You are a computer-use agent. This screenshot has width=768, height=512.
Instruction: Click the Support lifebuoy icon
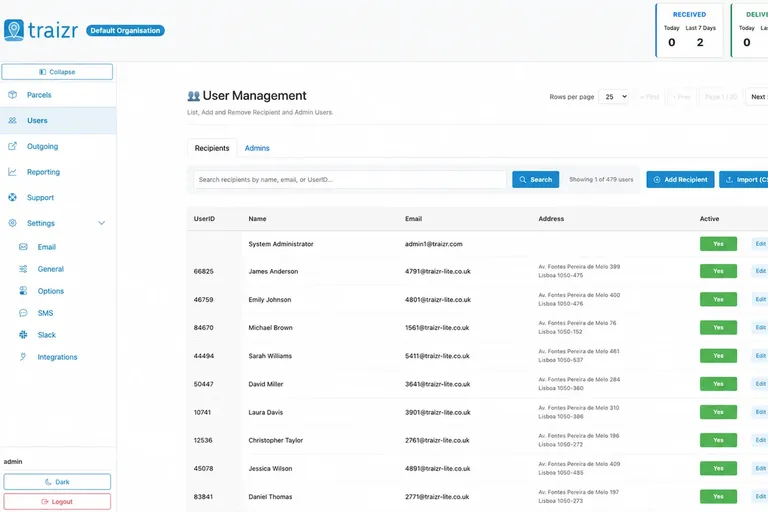point(13,197)
